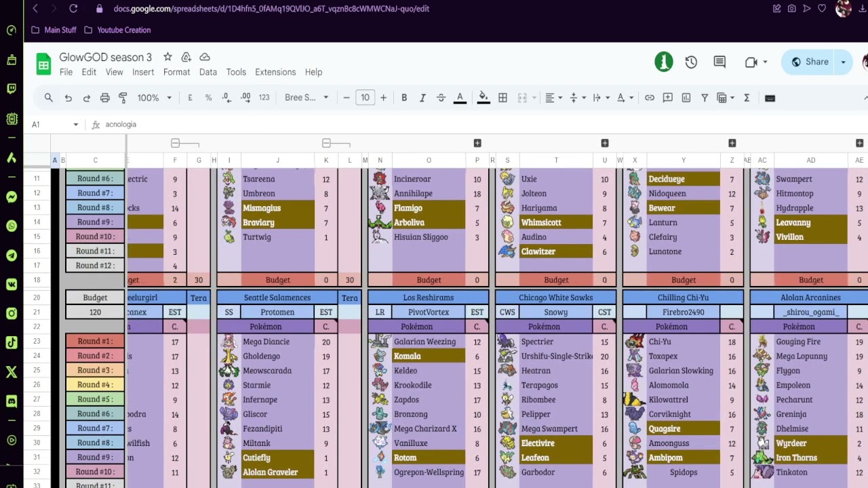Toggle italic formatting

click(422, 98)
